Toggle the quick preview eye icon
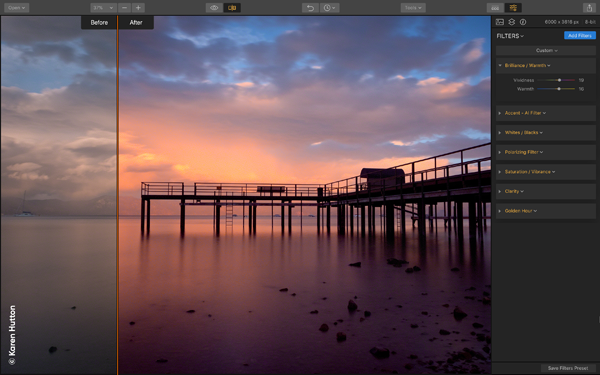 click(214, 8)
